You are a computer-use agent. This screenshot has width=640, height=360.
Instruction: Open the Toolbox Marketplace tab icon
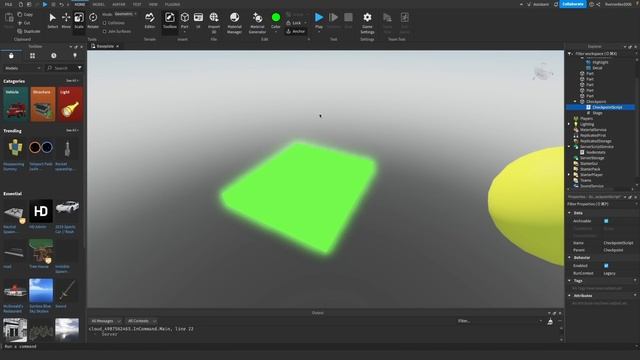click(11, 56)
